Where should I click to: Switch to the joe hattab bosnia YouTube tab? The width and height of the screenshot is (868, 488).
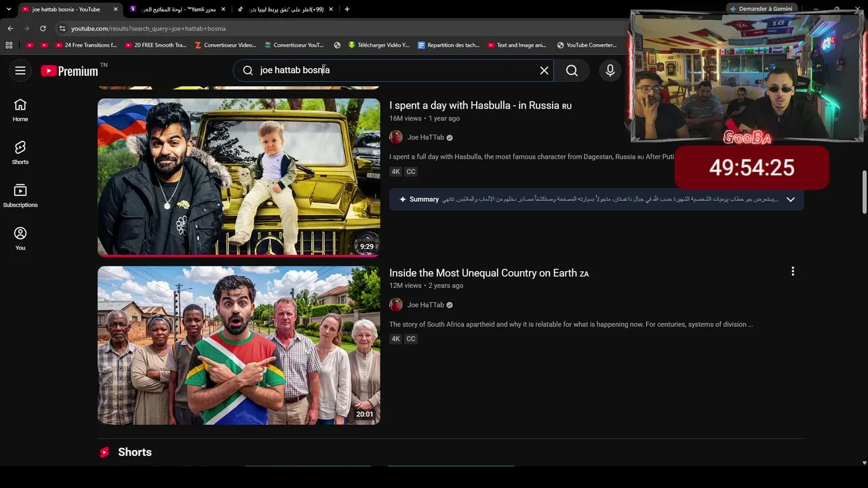tap(69, 9)
